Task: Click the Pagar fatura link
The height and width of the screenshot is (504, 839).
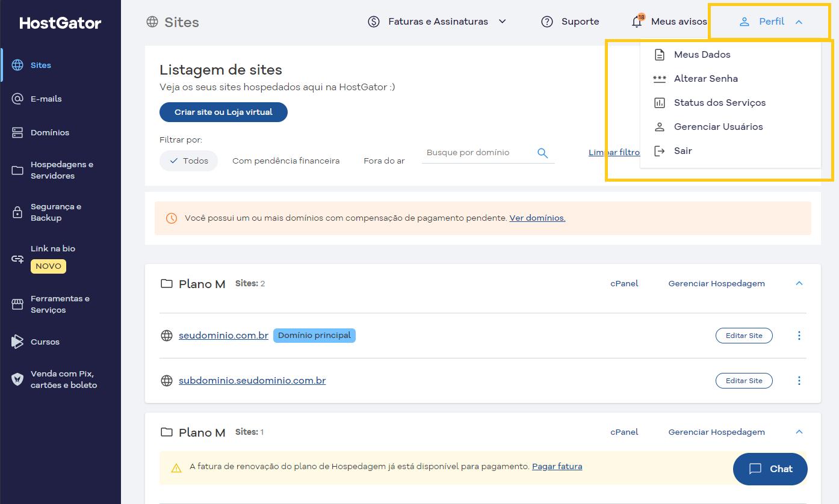Action: 557,466
